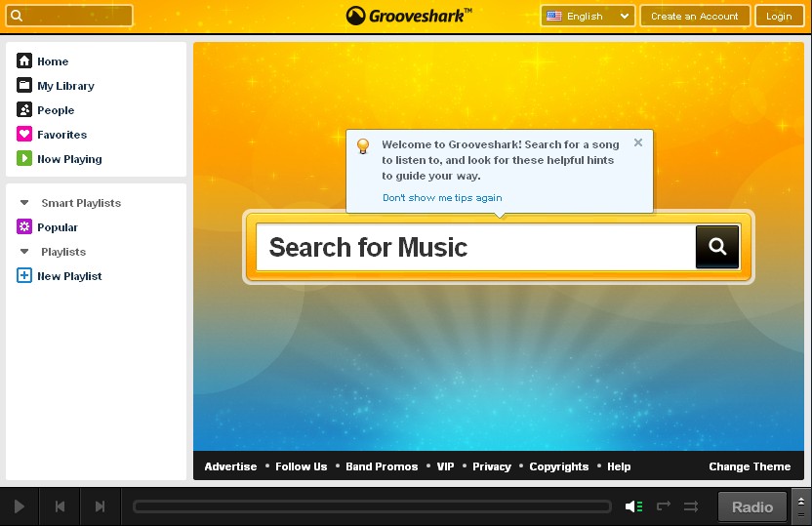Image resolution: width=812 pixels, height=526 pixels.
Task: Open Home from the sidebar
Action: 43,61
